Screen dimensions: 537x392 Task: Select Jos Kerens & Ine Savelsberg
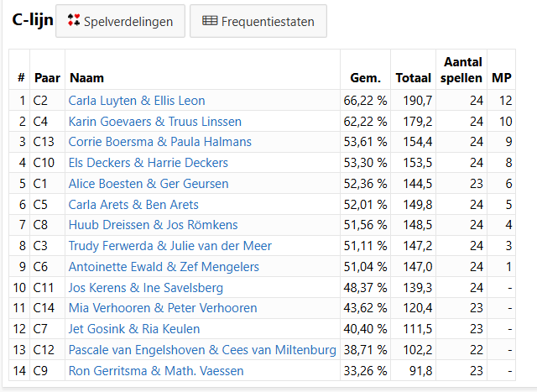click(x=145, y=288)
